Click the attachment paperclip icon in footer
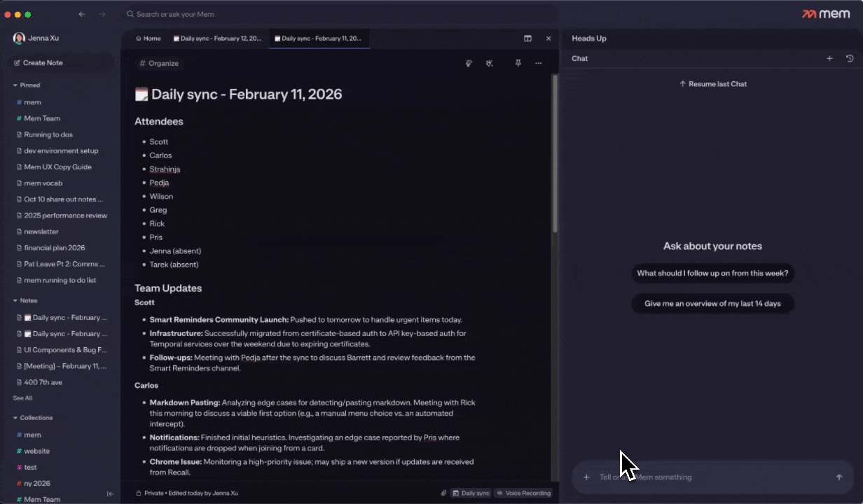 pos(443,493)
